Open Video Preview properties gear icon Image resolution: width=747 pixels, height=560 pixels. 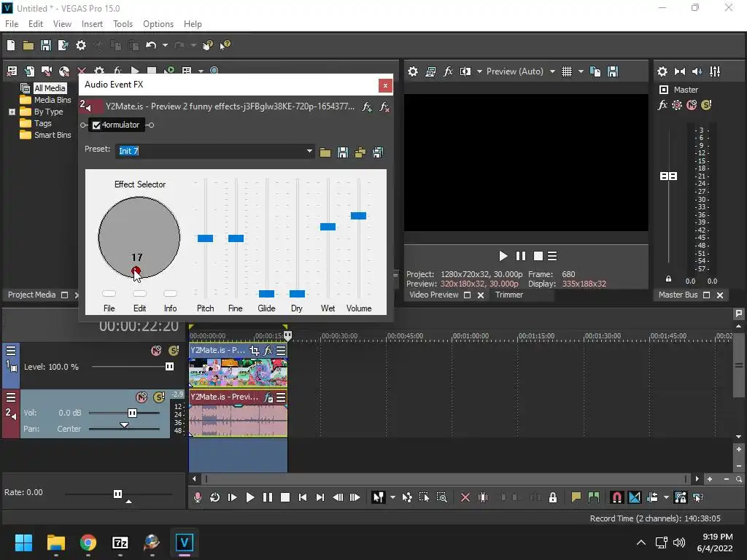[x=413, y=71]
